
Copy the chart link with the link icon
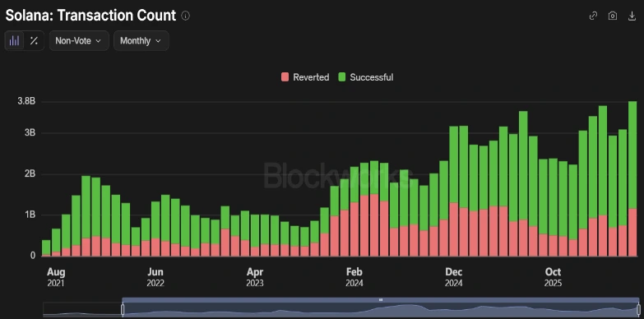(x=593, y=16)
